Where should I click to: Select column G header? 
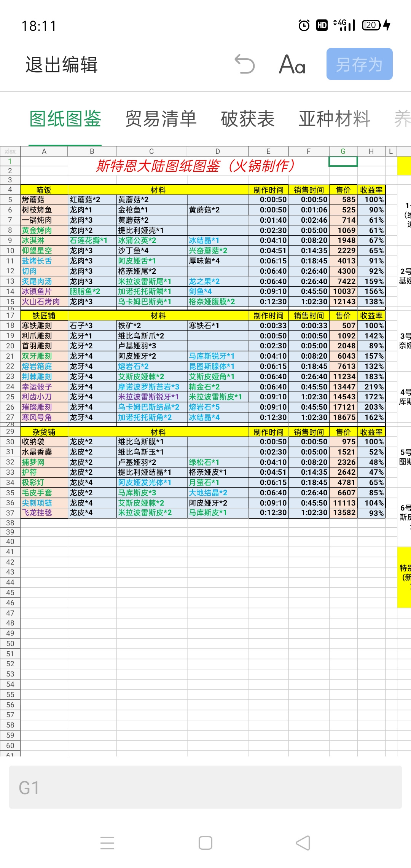[343, 152]
